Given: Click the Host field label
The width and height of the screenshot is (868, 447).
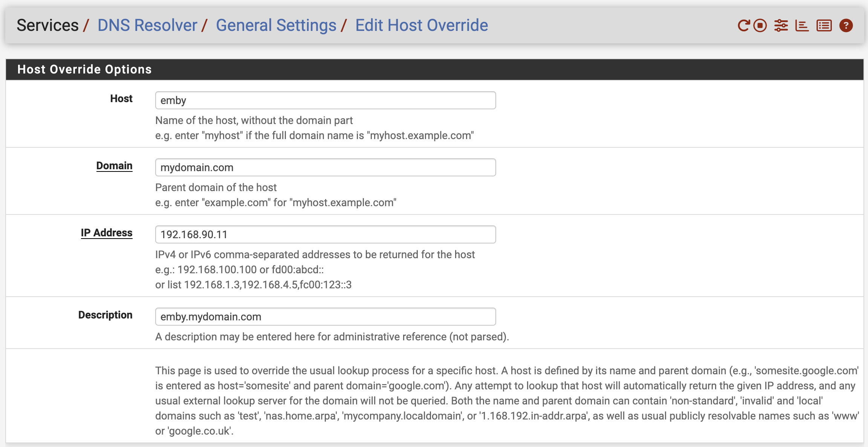Looking at the screenshot, I should click(121, 99).
